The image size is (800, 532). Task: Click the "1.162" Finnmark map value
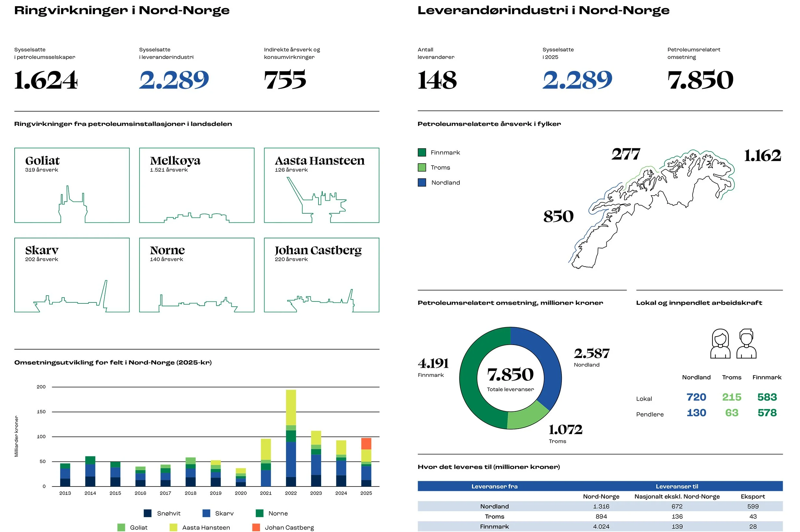click(762, 155)
